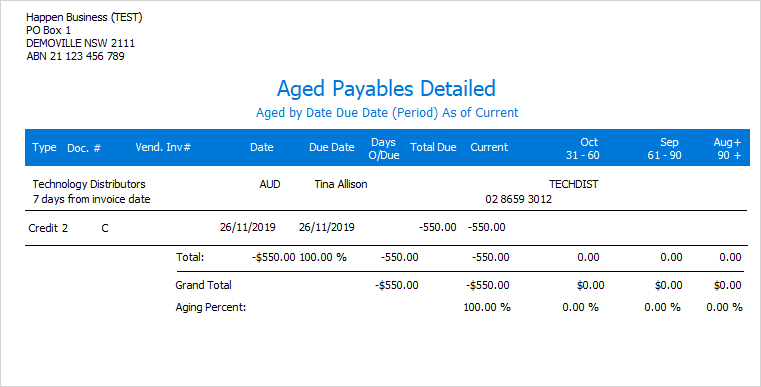
Task: Click the Credit row Total Due -550.00
Action: (x=438, y=227)
